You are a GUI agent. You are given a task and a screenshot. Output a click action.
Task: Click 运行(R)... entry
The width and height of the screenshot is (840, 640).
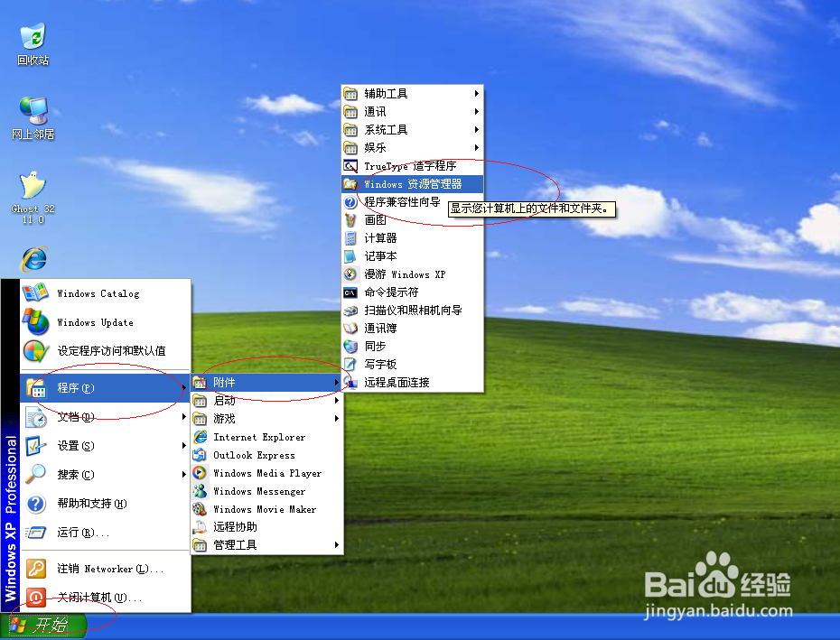[x=105, y=533]
